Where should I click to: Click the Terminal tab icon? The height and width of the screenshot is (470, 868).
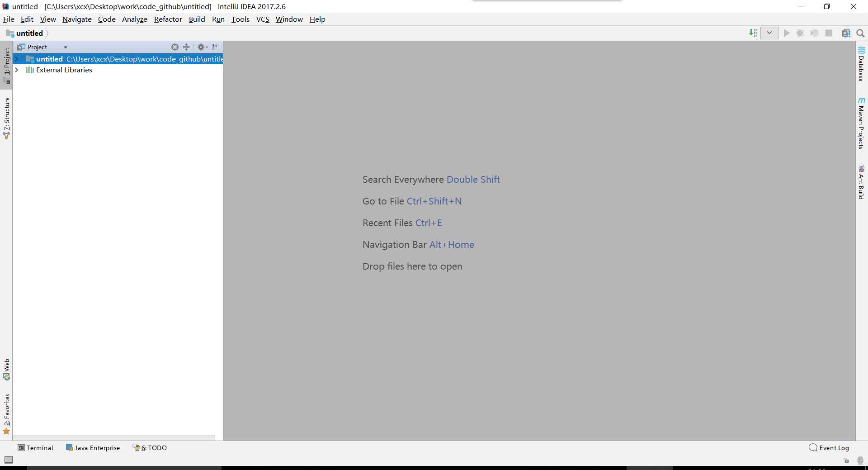[x=21, y=448]
